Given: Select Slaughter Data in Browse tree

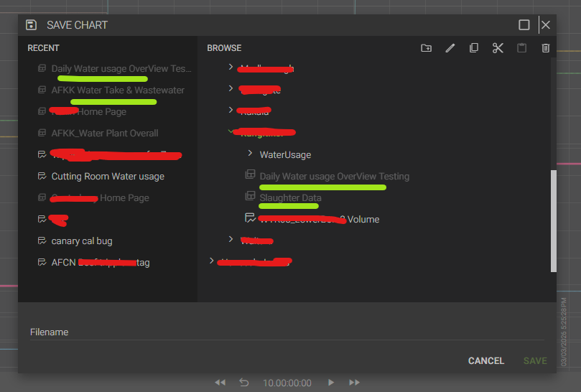Looking at the screenshot, I should tap(290, 198).
